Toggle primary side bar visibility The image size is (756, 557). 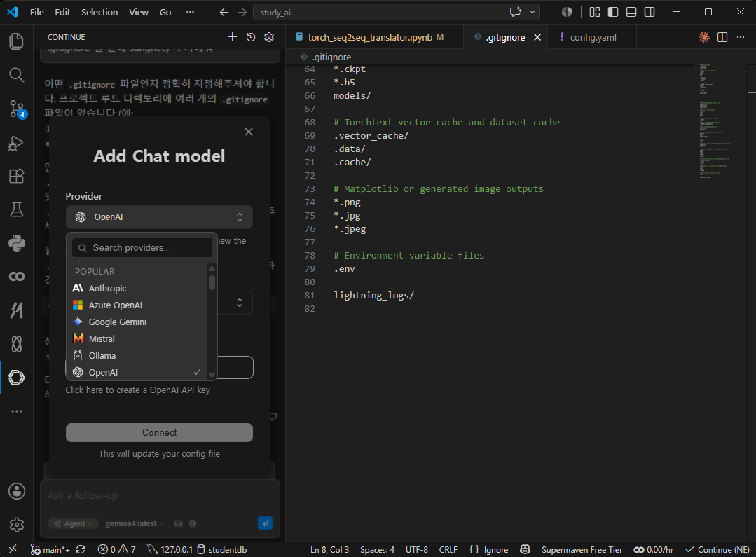[x=613, y=12]
